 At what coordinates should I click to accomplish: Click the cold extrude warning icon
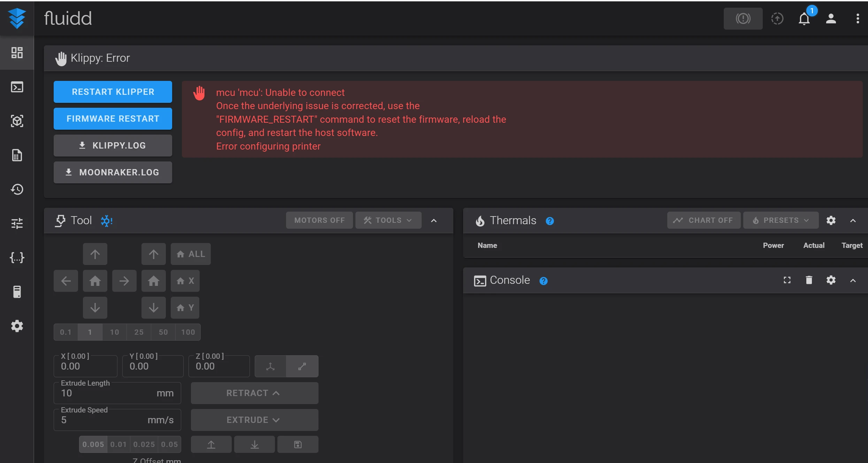[107, 221]
